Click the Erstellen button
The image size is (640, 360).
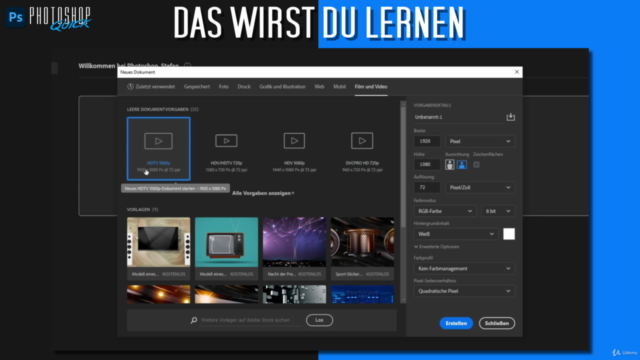[x=456, y=323]
